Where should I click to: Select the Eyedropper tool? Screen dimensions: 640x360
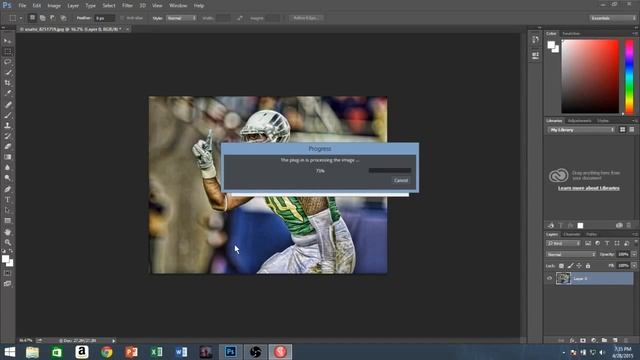click(7, 93)
